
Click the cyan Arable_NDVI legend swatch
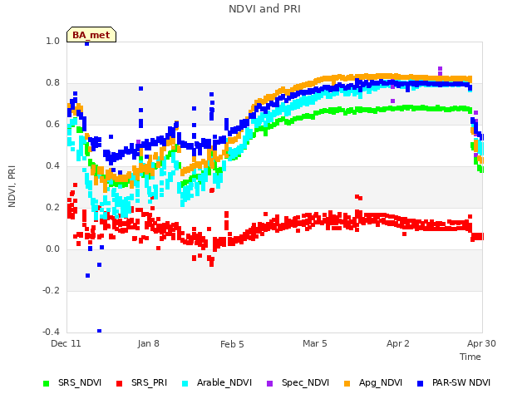click(x=185, y=383)
